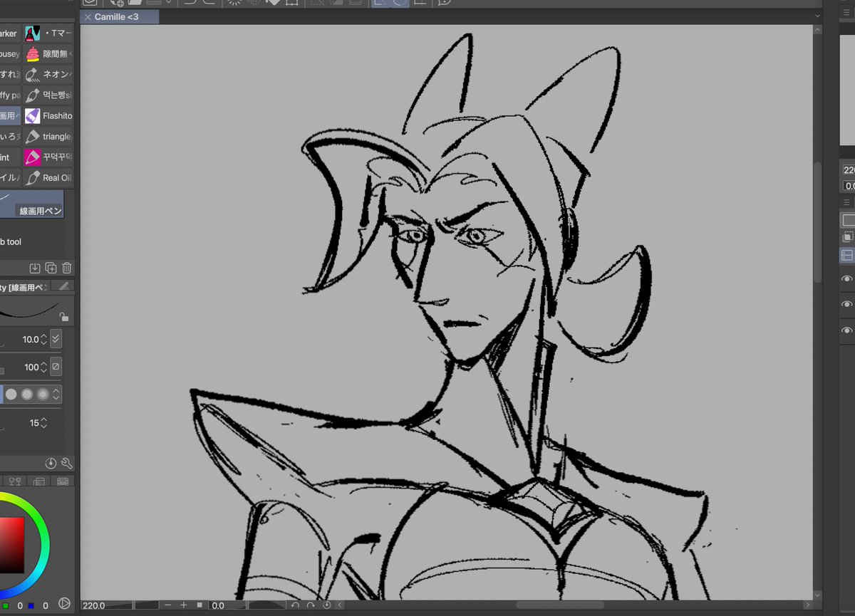The height and width of the screenshot is (616, 855).
Task: Click the blue channel value 0
Action: pos(46,606)
